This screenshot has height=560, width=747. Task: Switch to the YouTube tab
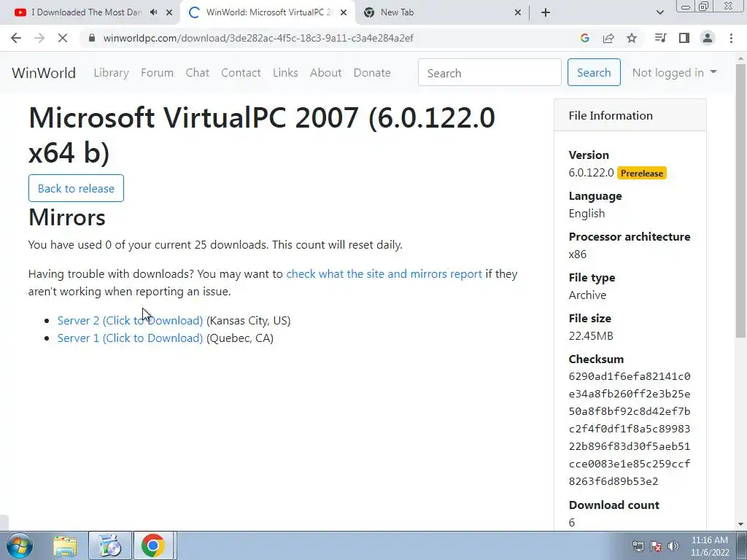click(86, 12)
